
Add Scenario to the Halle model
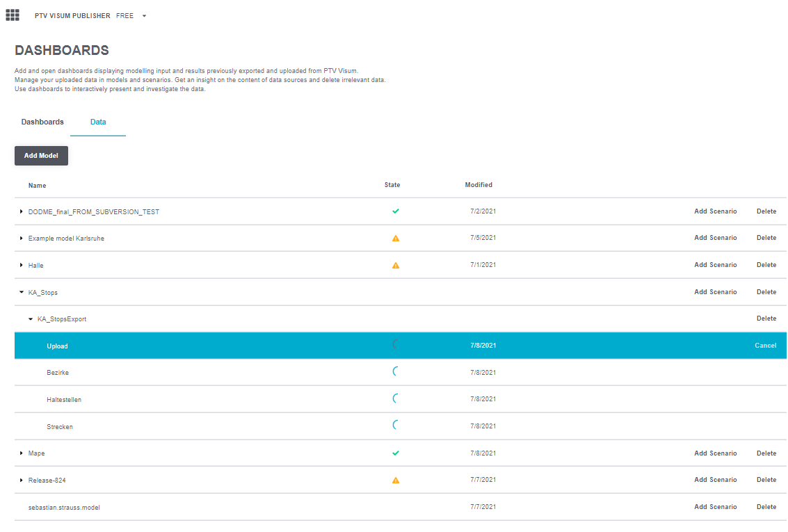click(715, 265)
